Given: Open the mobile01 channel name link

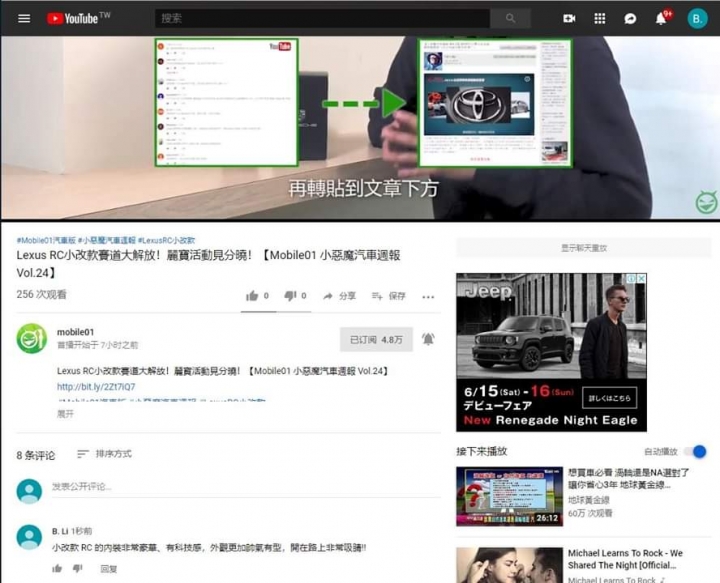Looking at the screenshot, I should pyautogui.click(x=75, y=332).
